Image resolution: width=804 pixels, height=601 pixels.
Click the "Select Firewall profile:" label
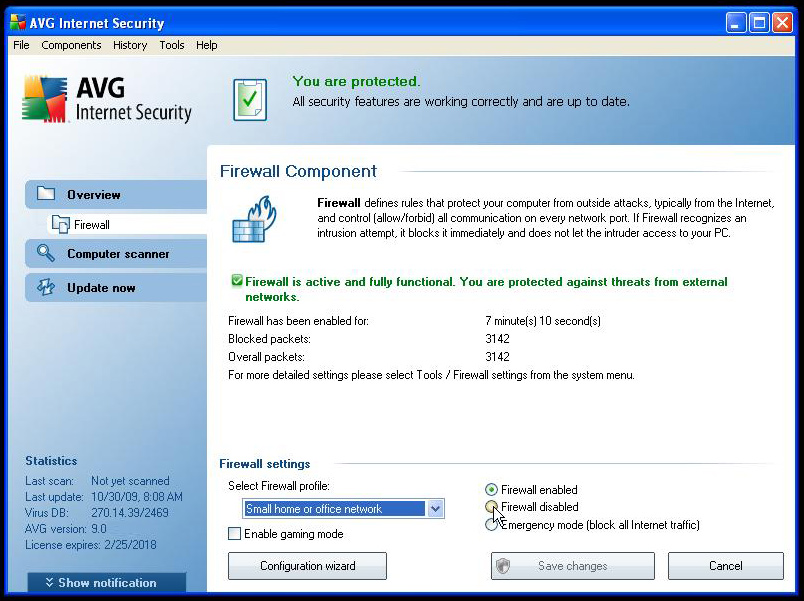pyautogui.click(x=279, y=486)
